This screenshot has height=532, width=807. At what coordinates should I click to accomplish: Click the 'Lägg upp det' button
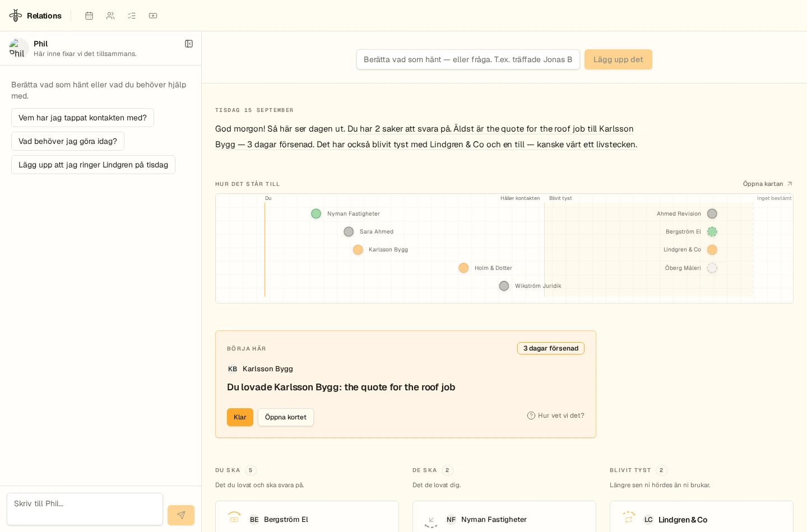(618, 59)
